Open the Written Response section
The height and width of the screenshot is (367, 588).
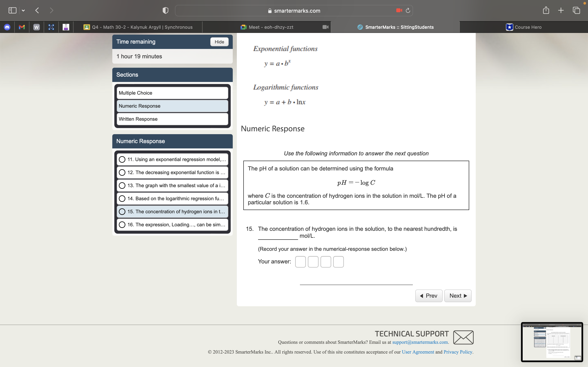coord(172,119)
